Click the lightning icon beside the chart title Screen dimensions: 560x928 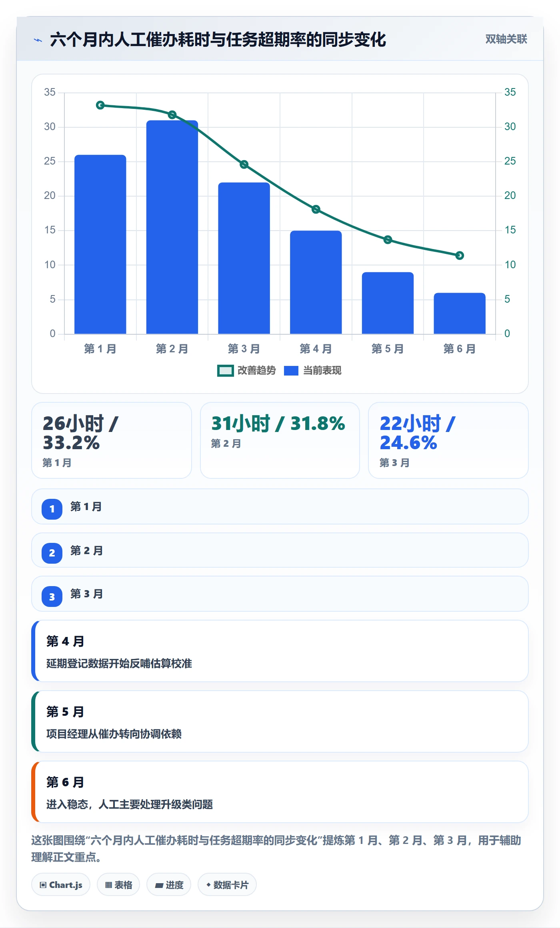pos(38,40)
